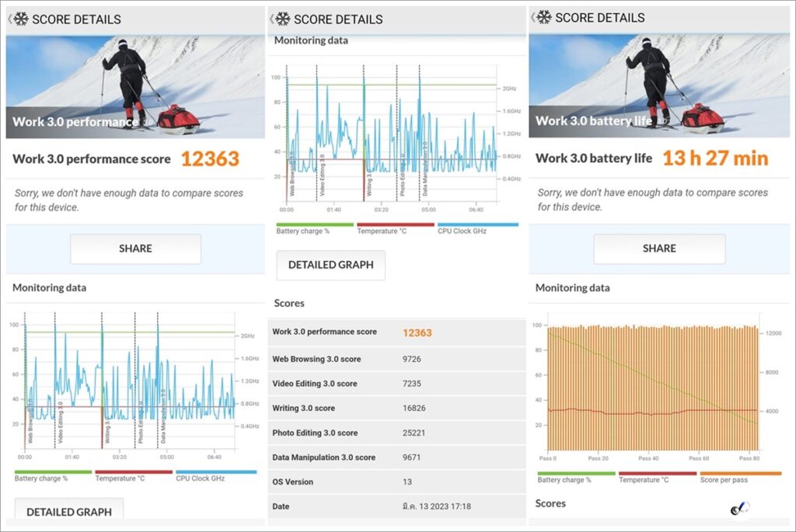Select the Photo Editing 3.0 score row

tap(396, 433)
